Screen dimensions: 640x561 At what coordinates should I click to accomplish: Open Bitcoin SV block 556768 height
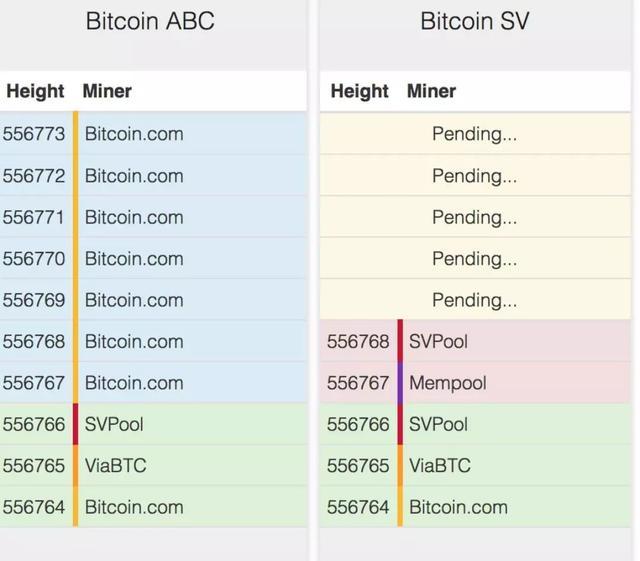[x=358, y=342]
